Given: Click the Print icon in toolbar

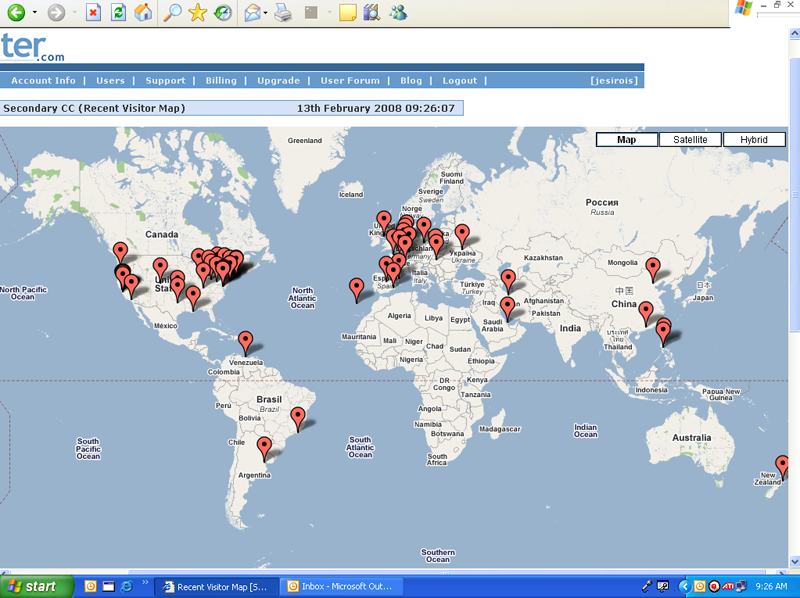Looking at the screenshot, I should point(283,13).
